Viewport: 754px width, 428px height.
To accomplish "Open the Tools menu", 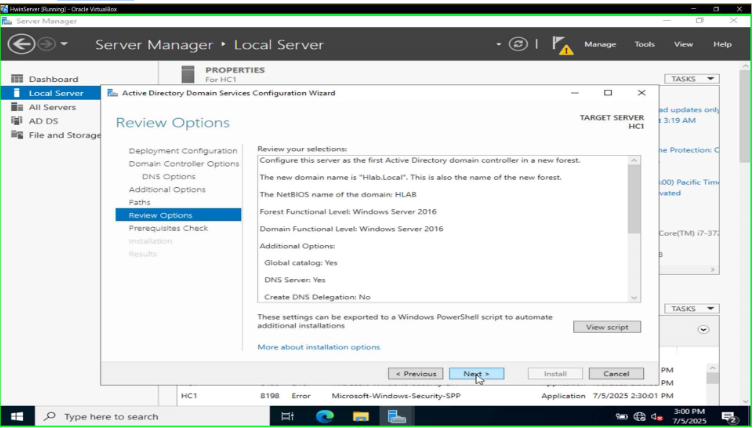I will tap(644, 44).
